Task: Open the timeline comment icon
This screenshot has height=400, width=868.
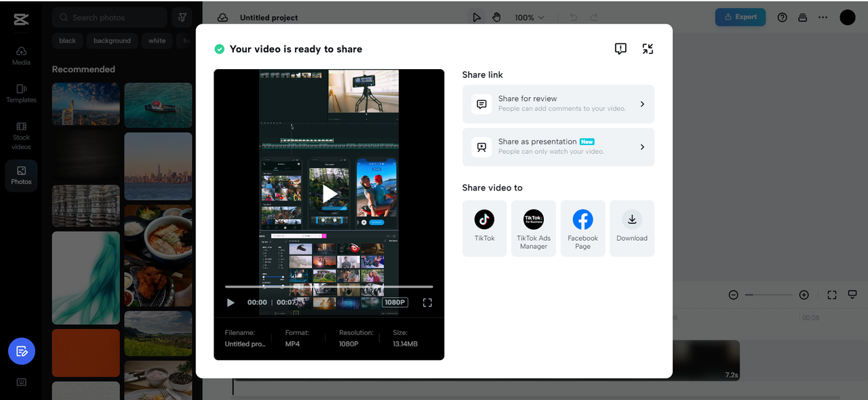Action: 852,295
